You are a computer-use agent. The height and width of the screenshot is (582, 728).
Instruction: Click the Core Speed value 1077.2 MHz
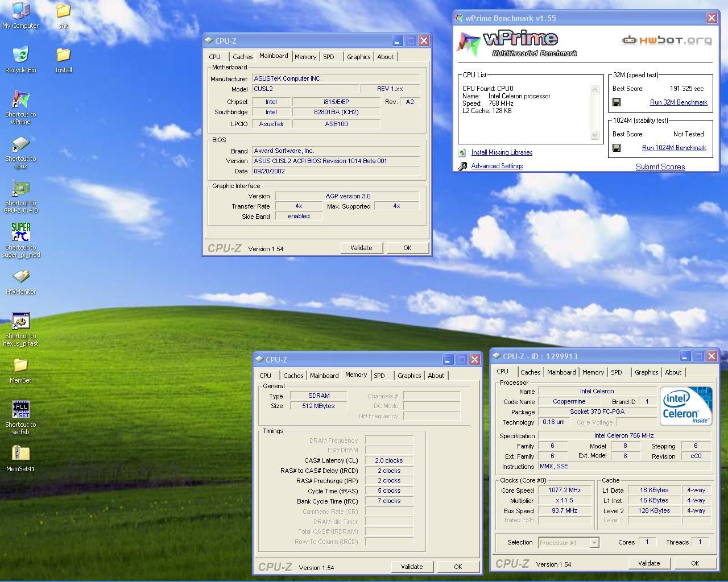coord(565,490)
